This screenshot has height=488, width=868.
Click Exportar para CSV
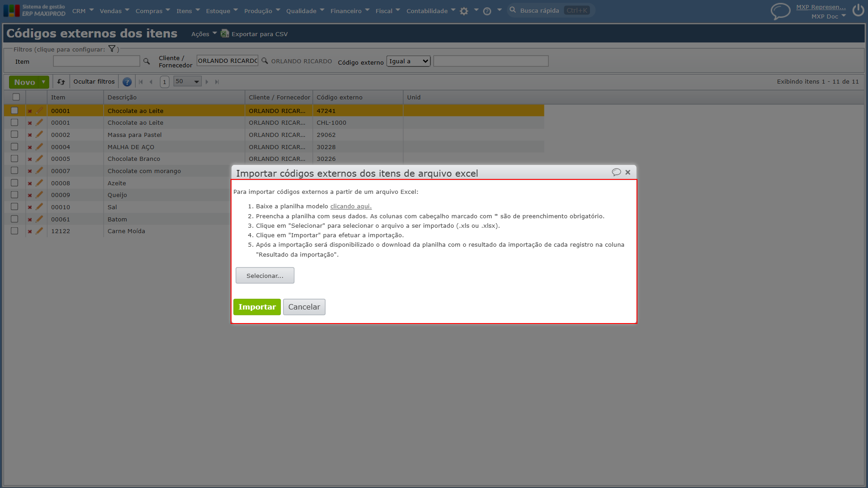point(254,34)
